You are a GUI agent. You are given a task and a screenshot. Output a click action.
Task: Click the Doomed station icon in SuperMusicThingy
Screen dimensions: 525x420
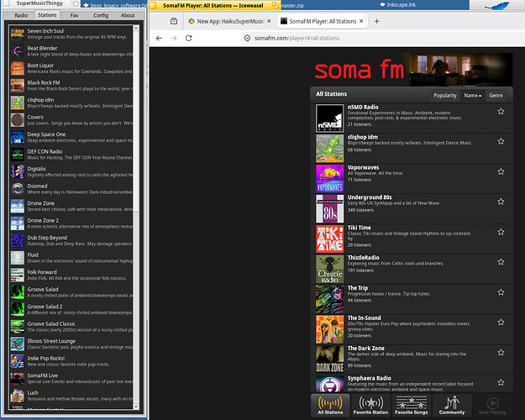[x=18, y=189]
